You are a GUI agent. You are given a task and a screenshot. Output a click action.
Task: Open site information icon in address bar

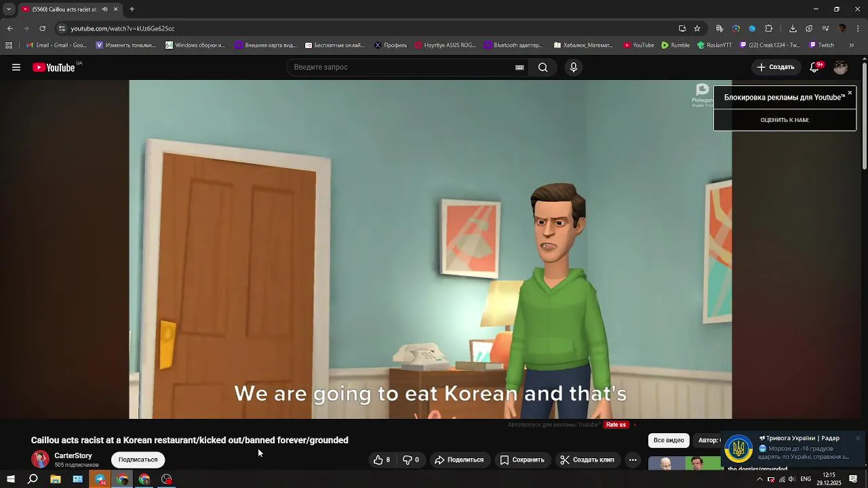click(62, 28)
